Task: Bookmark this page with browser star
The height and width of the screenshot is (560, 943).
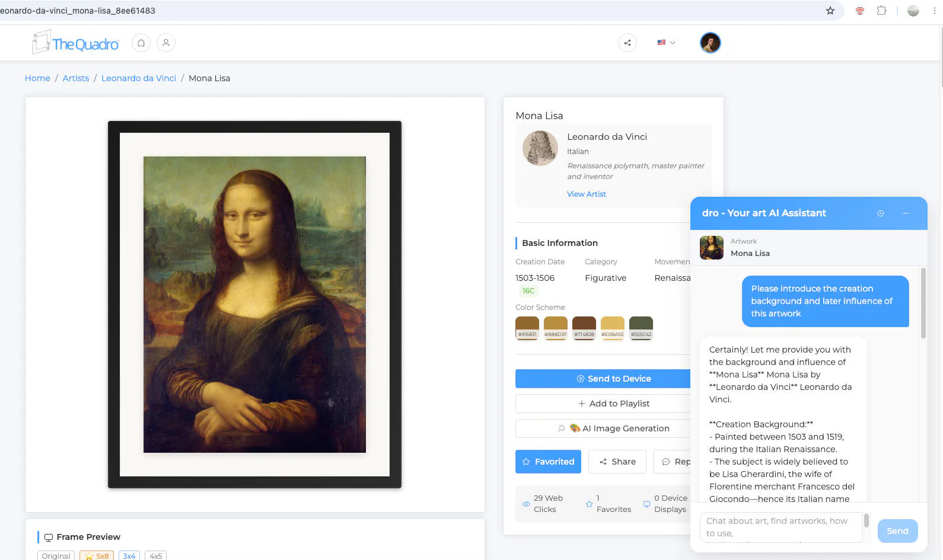Action: [x=830, y=11]
